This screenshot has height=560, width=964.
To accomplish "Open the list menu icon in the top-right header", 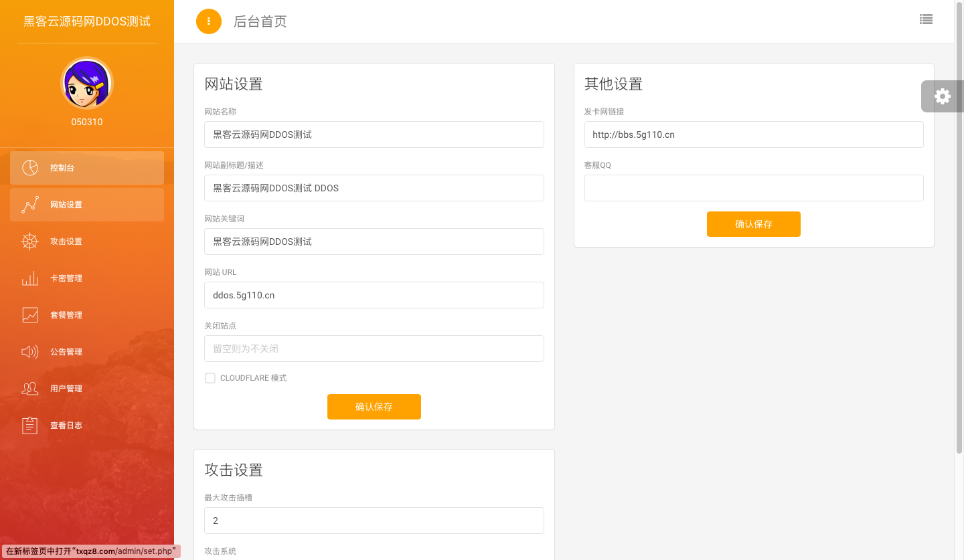I will coord(926,19).
